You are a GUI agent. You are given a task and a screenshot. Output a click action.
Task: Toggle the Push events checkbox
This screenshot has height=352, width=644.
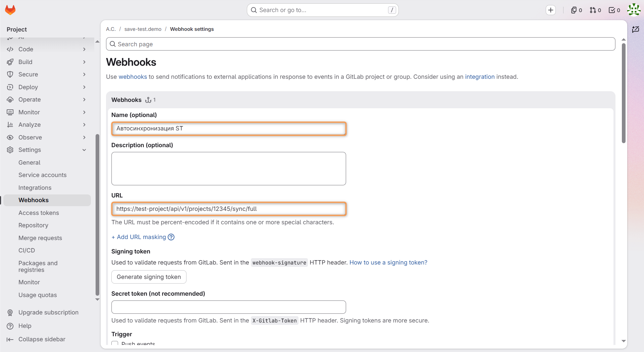(x=115, y=343)
